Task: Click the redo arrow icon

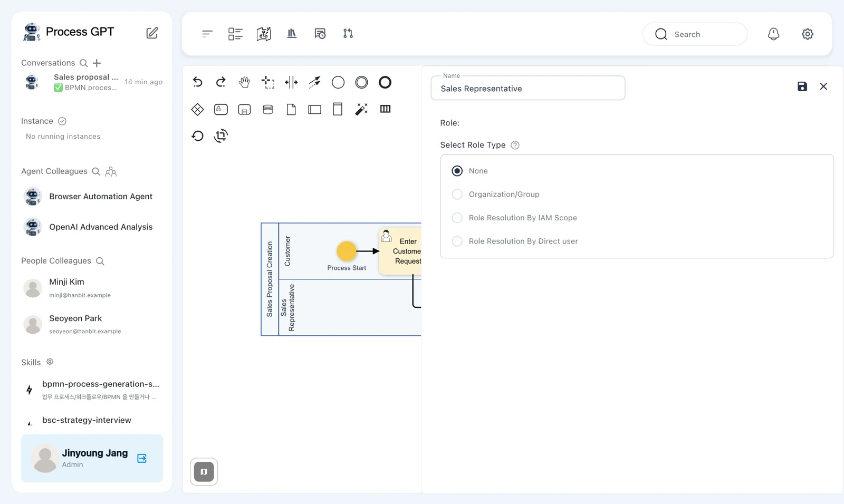Action: pos(220,82)
